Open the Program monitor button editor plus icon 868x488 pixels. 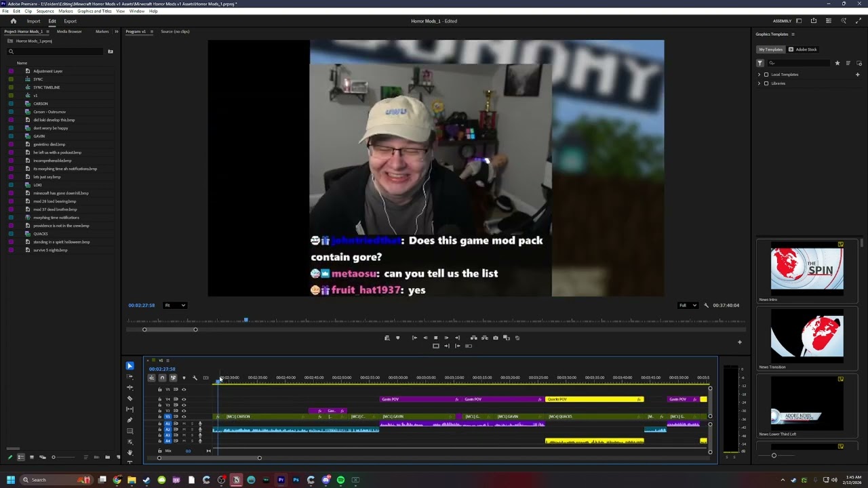739,342
